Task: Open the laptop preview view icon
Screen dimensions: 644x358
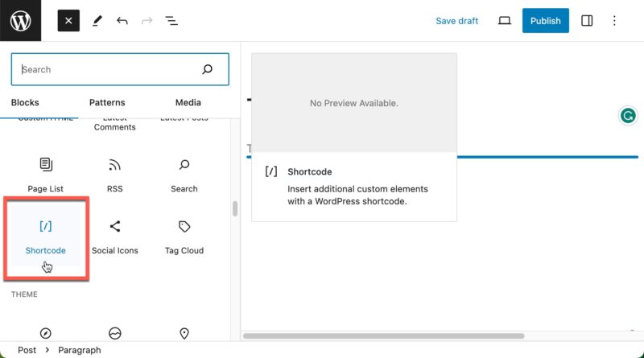Action: point(505,21)
